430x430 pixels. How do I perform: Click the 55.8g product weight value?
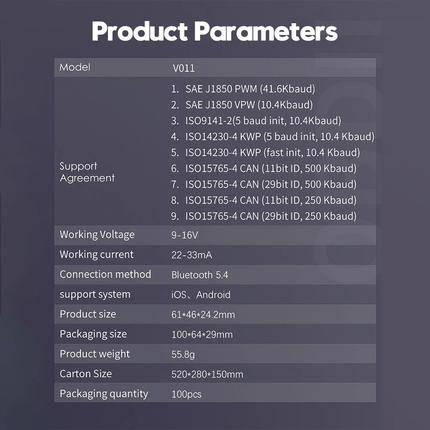point(183,354)
